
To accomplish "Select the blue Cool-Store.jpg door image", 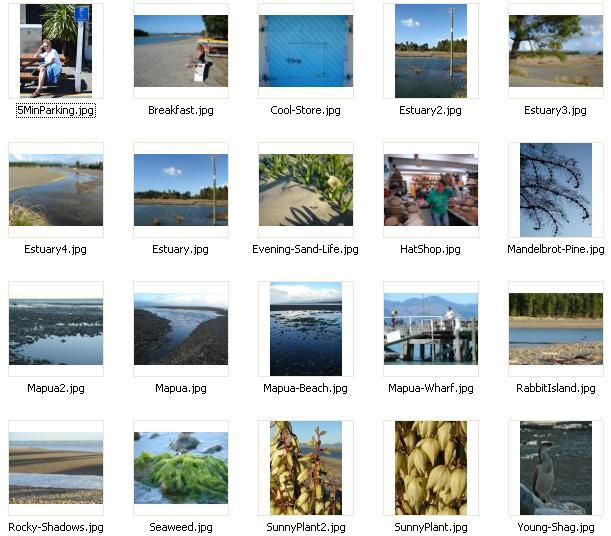I will (306, 51).
